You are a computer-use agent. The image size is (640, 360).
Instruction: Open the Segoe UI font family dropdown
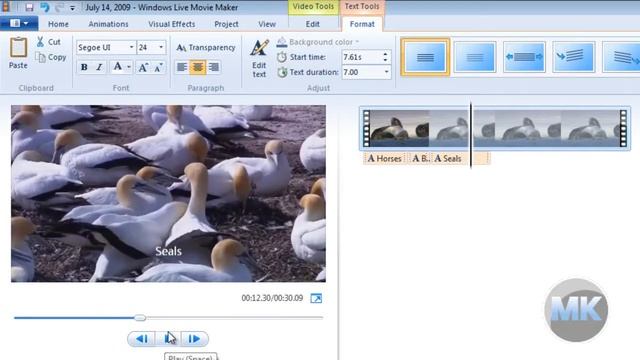tap(131, 47)
